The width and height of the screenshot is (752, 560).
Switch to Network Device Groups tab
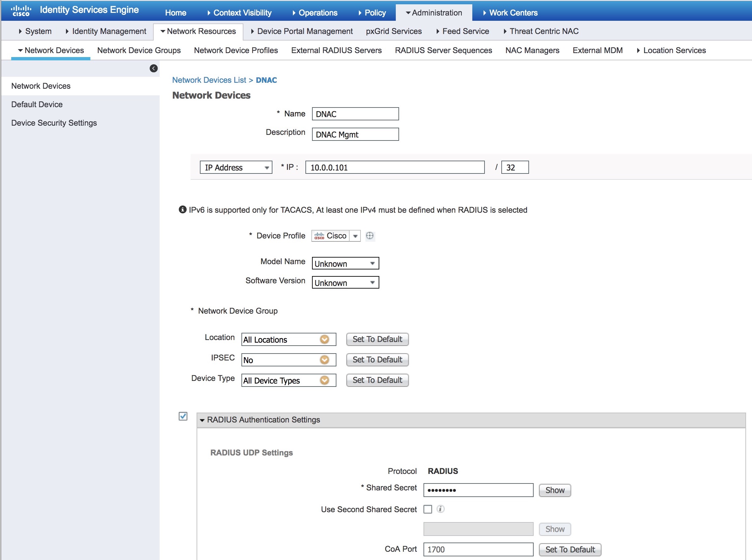[139, 50]
